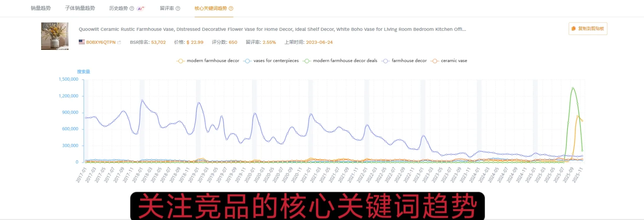Image resolution: width=644 pixels, height=220 pixels.
Task: Click the external link icon after the ASIN
Action: coord(119,42)
